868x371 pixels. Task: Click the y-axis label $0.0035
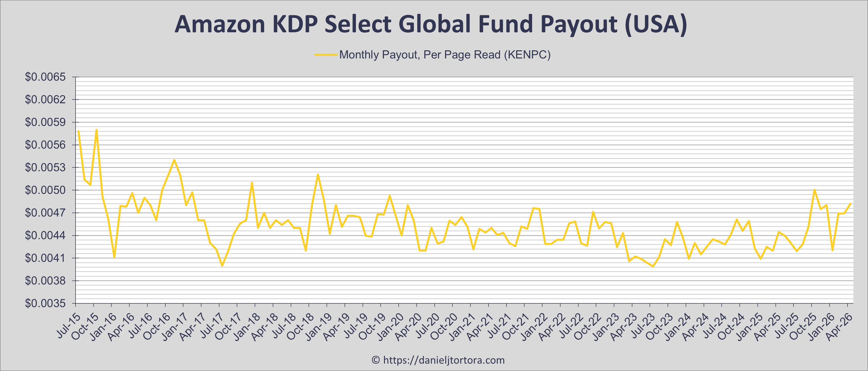point(45,304)
